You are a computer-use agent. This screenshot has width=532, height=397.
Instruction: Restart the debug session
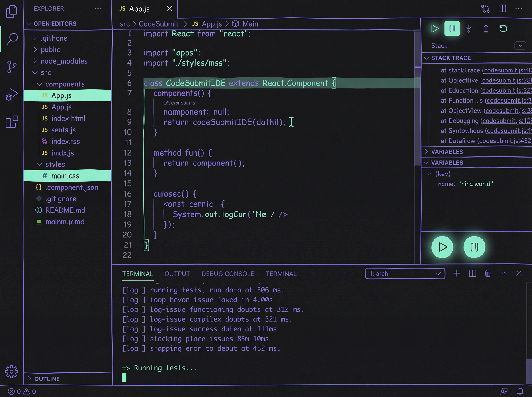click(x=503, y=28)
